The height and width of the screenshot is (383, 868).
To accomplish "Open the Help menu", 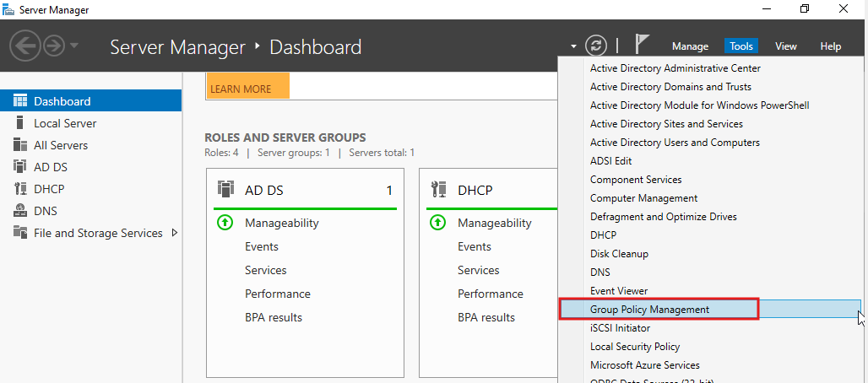I will point(830,46).
